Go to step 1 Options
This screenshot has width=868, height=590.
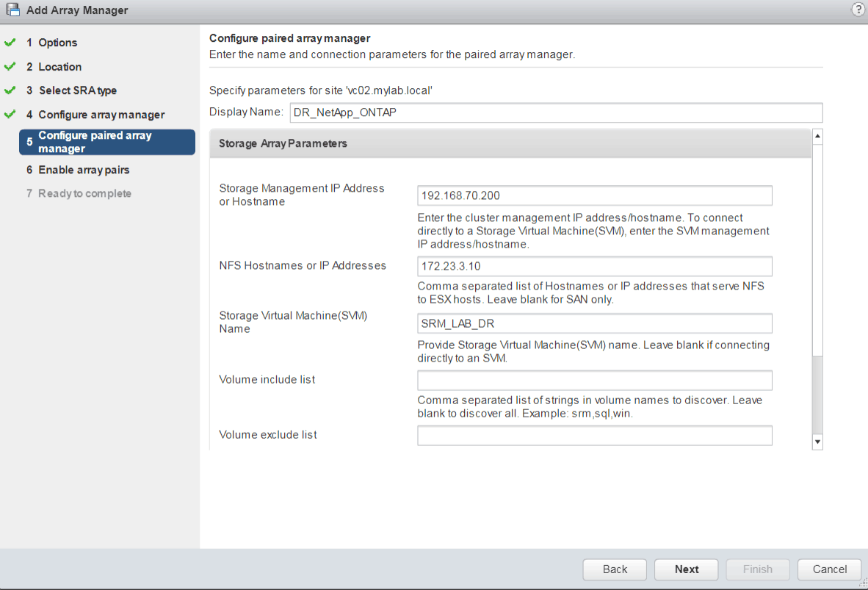point(57,43)
